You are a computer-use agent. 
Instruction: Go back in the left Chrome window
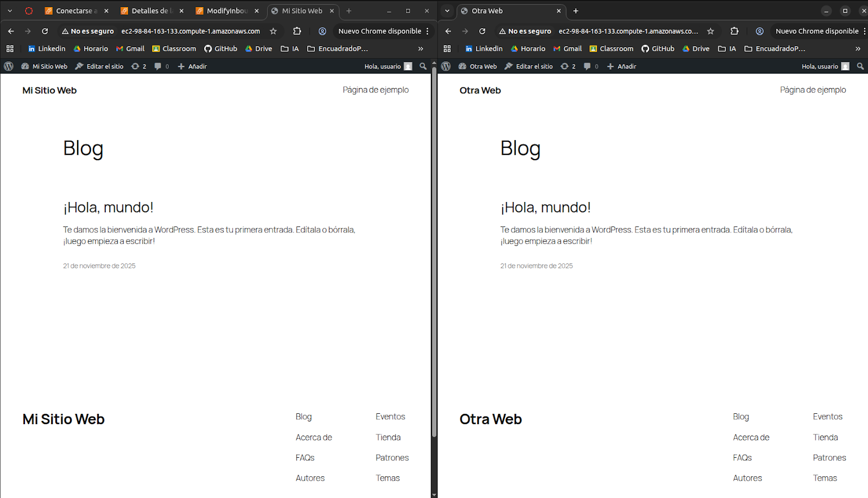(11, 31)
